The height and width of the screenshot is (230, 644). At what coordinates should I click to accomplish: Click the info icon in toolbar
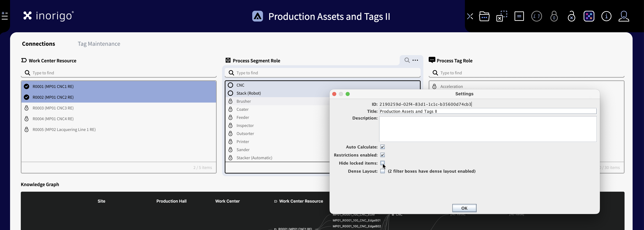pos(606,16)
